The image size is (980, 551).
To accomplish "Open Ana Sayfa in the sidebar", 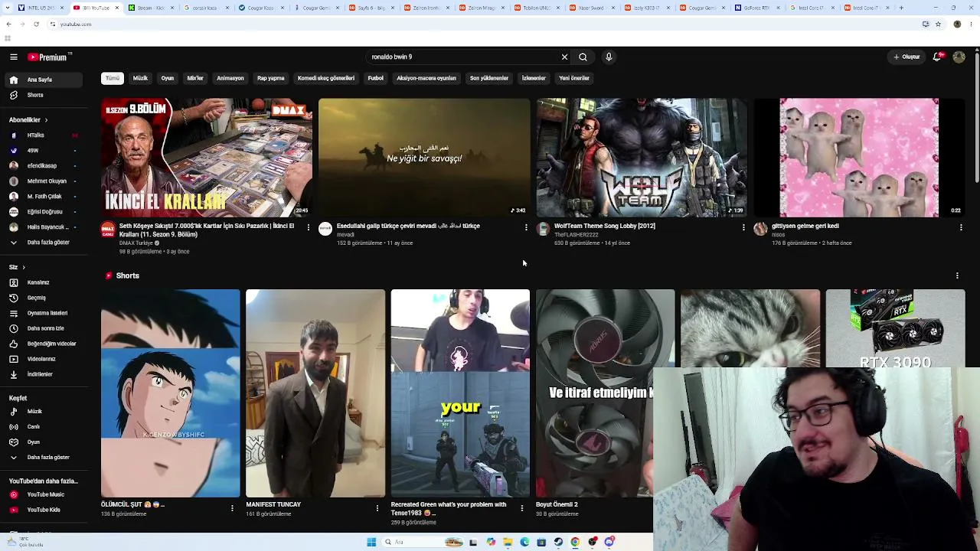I will tap(44, 80).
